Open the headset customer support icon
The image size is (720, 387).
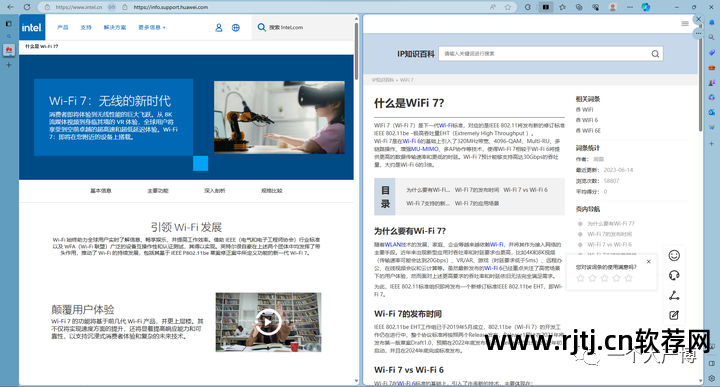point(674,275)
